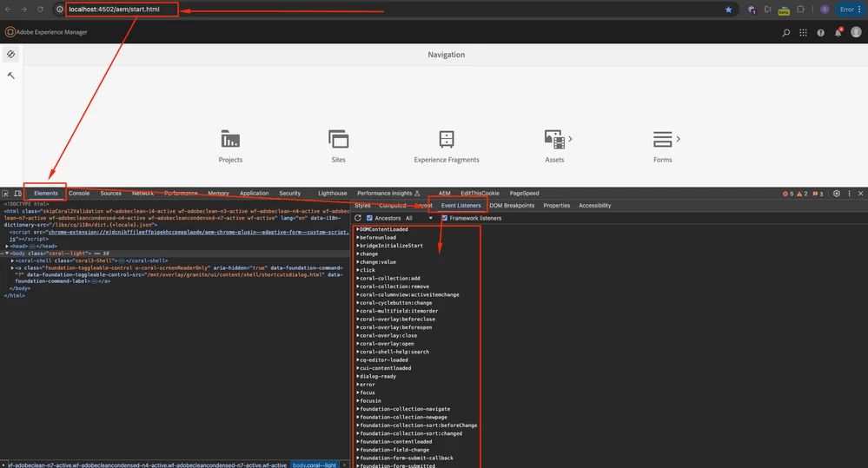Open the Assets navigation icon
Viewport: 868px width, 468px height.
554,140
